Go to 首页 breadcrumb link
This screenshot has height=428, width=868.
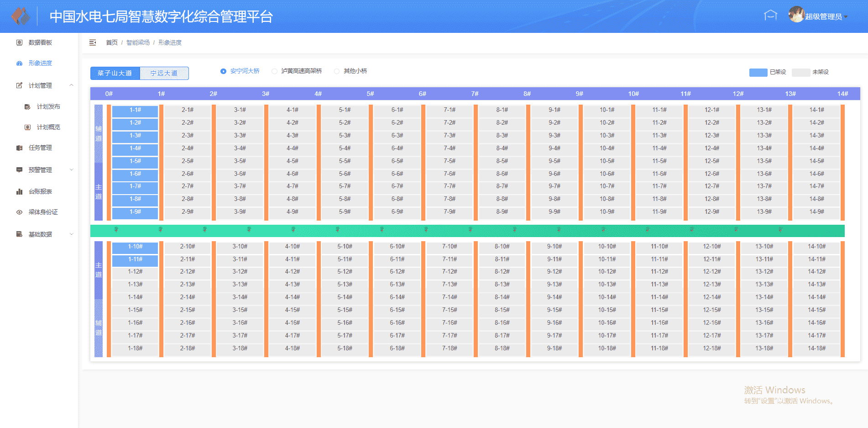click(111, 42)
